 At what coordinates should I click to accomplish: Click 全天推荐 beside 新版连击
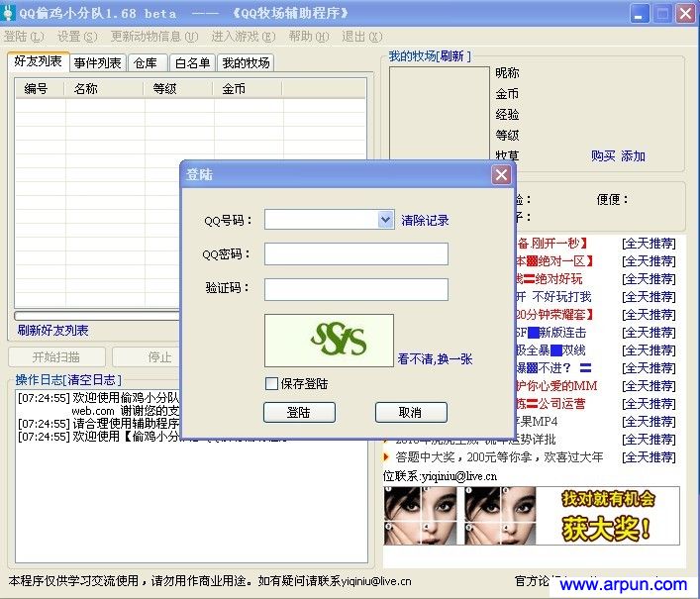tap(649, 333)
